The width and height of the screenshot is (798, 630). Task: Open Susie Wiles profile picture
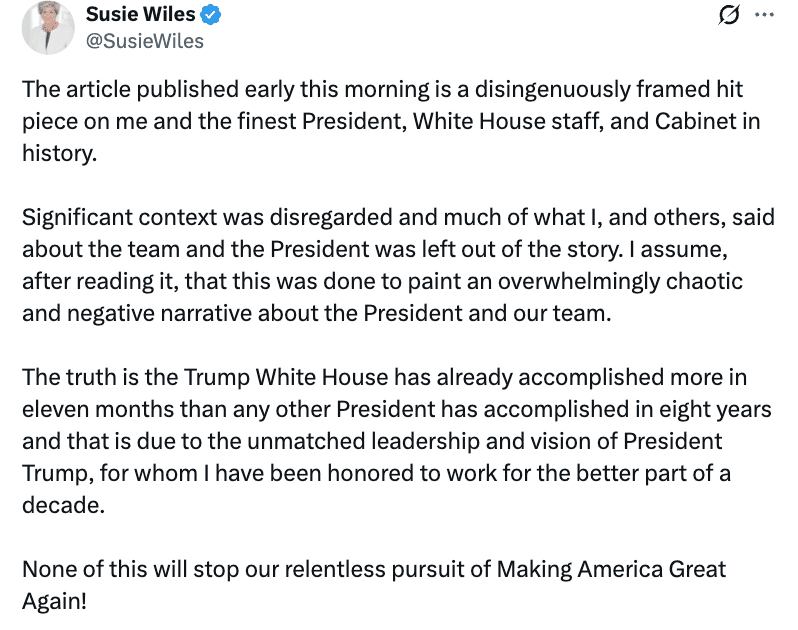[47, 27]
